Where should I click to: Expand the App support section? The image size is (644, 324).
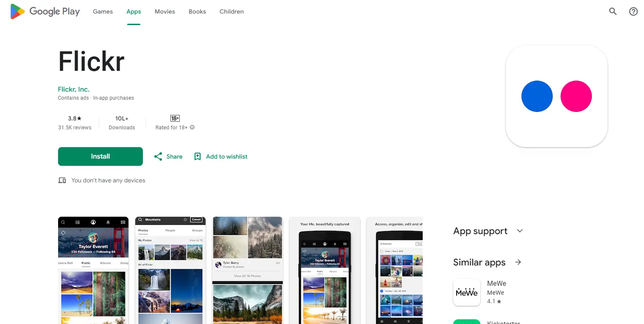[x=520, y=231]
